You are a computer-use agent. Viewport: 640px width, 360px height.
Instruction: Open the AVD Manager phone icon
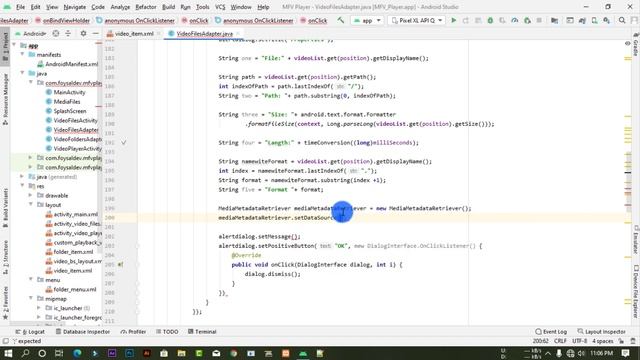[x=594, y=20]
